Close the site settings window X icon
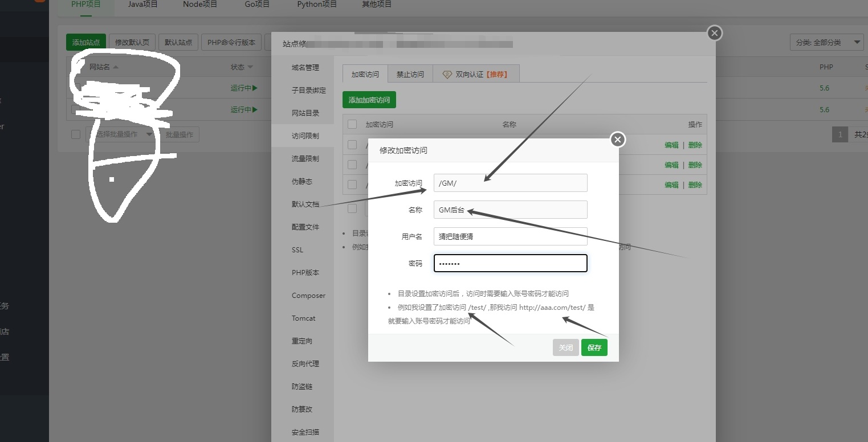The width and height of the screenshot is (868, 442). pos(715,33)
